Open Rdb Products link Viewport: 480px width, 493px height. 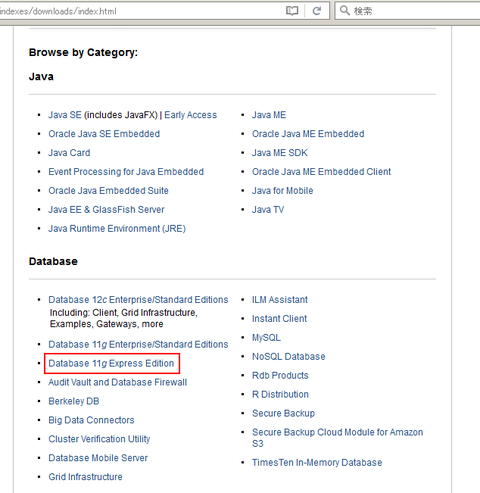click(x=280, y=376)
